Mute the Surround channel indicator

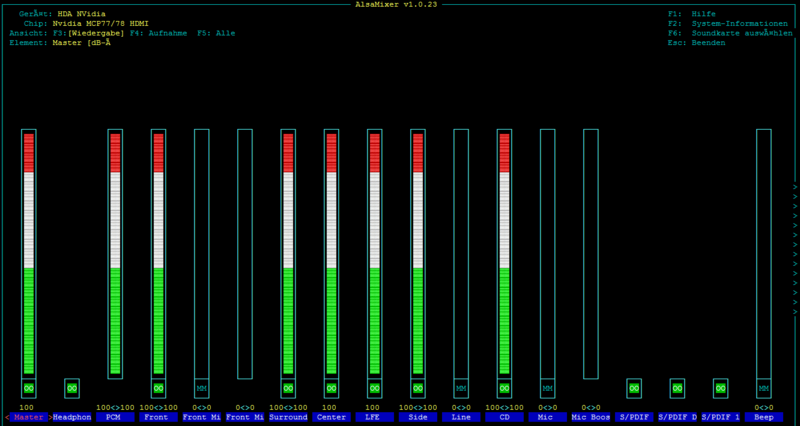pos(288,388)
